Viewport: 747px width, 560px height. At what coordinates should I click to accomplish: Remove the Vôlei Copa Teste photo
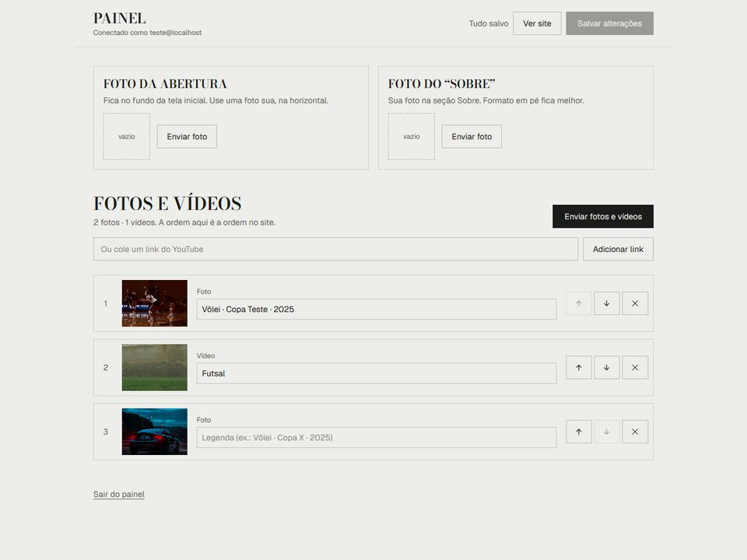[635, 303]
